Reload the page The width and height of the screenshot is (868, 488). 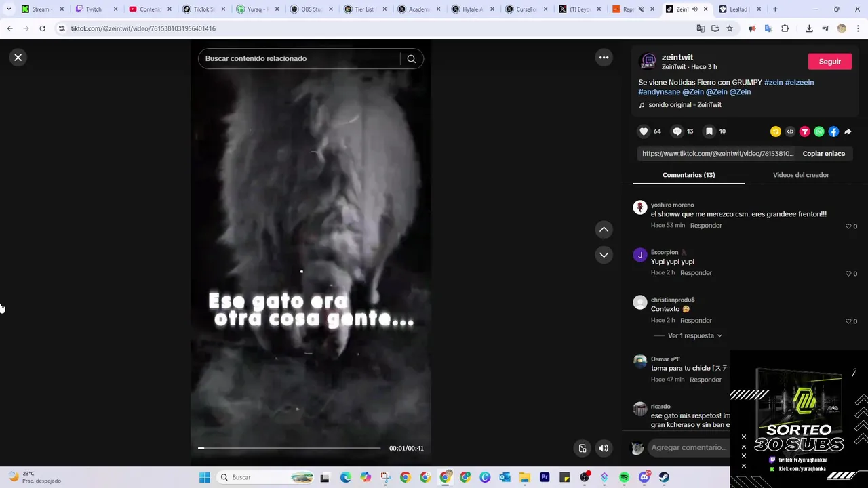point(42,28)
